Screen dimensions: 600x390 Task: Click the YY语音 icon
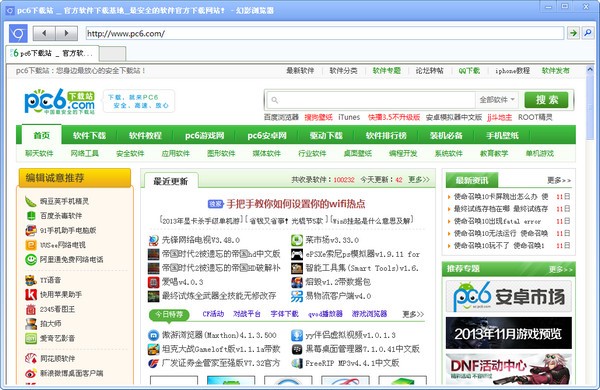point(31,280)
